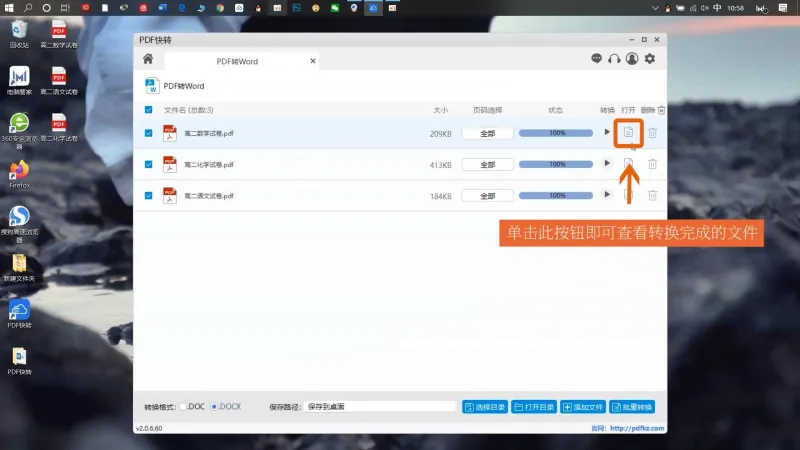Click the 100% progress bar of 高二数学试卷.pdf
Screen dimensions: 800x450
tap(556, 133)
